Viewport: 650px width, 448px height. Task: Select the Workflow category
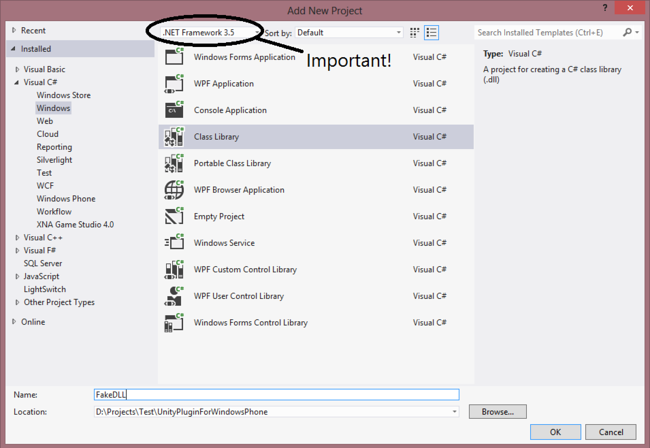tap(54, 211)
